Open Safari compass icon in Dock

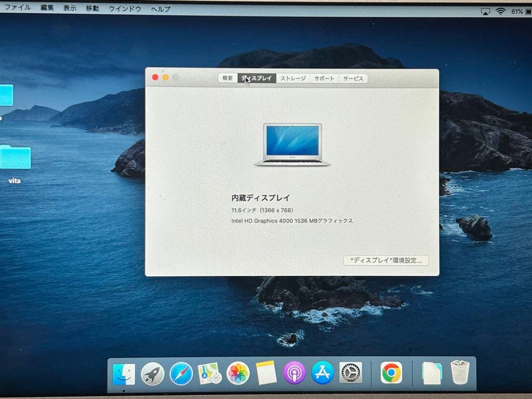181,373
